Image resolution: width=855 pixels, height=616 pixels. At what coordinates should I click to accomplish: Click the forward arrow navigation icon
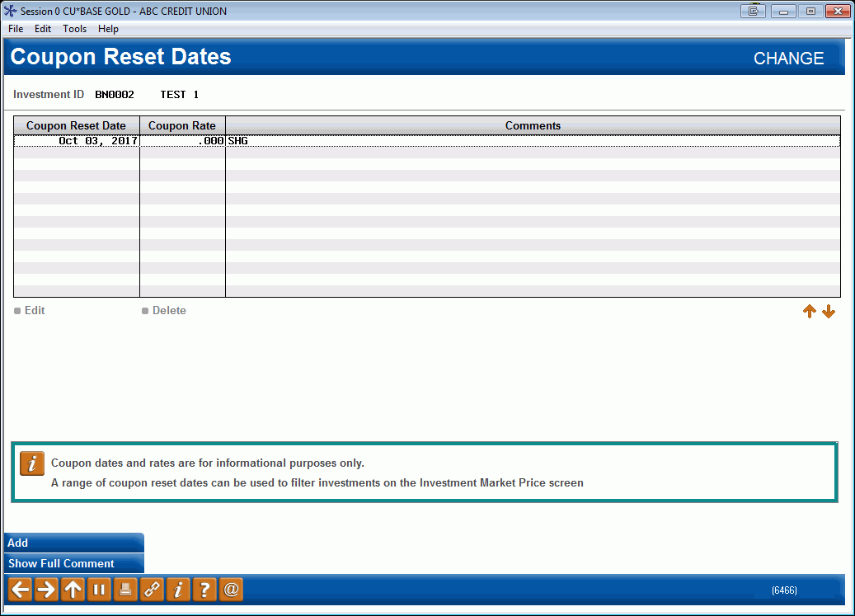coord(46,590)
